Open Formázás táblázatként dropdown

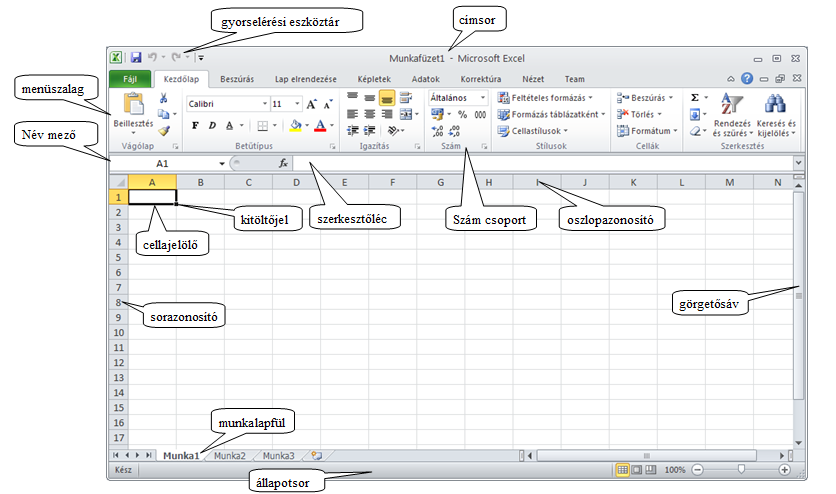tap(551, 114)
